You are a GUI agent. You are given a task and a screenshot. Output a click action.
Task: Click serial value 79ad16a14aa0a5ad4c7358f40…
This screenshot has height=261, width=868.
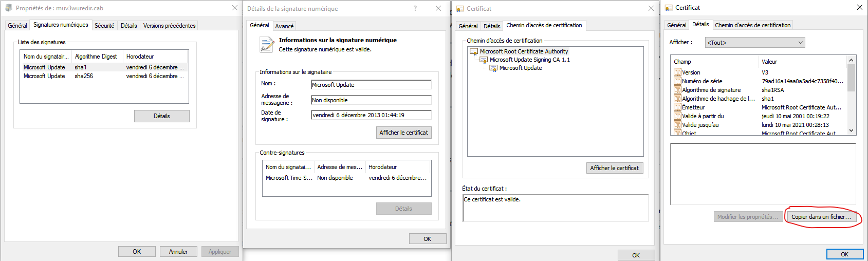click(802, 81)
